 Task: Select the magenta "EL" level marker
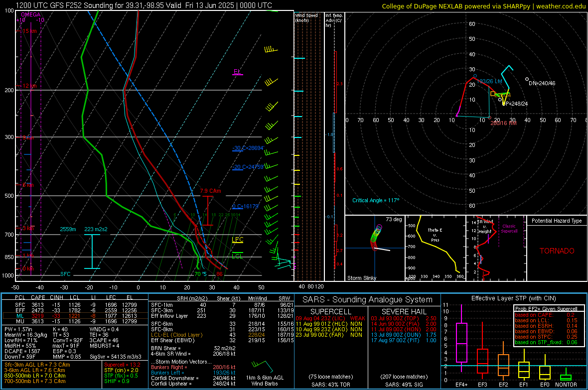pyautogui.click(x=237, y=72)
